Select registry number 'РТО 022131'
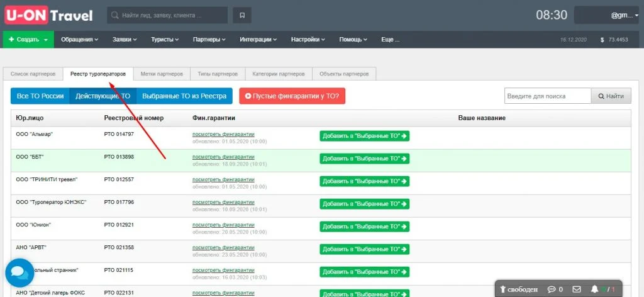The width and height of the screenshot is (644, 297). point(119,293)
